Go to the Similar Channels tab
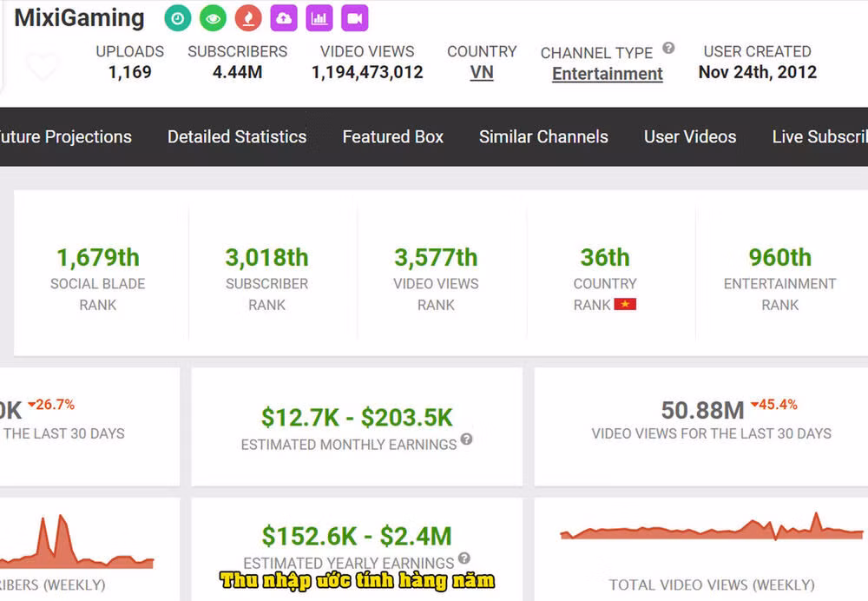 tap(543, 137)
